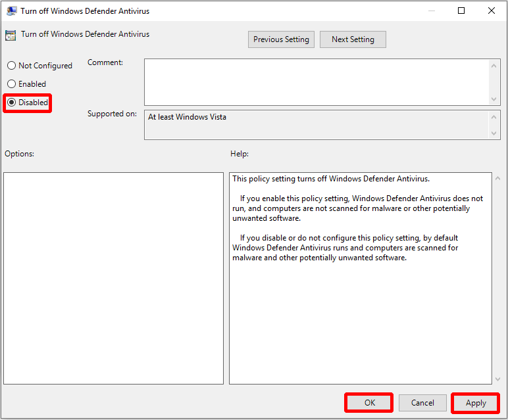Confirm with the OK button
This screenshot has height=420, width=508.
click(x=369, y=403)
